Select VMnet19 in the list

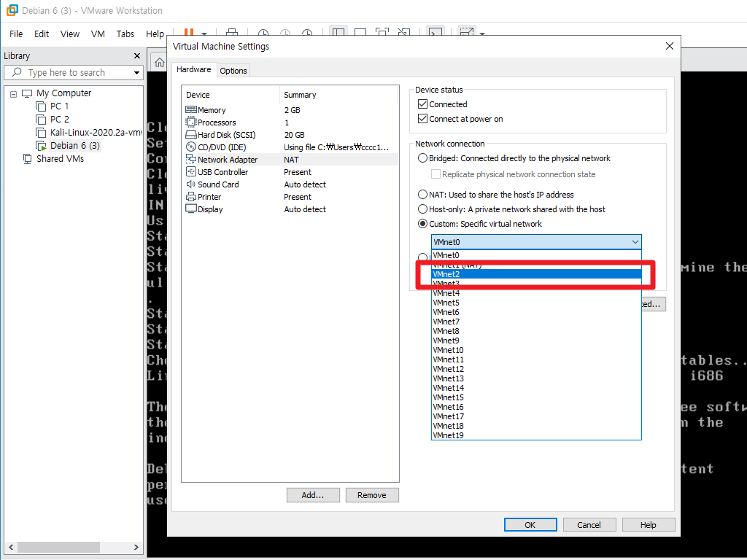(x=536, y=435)
